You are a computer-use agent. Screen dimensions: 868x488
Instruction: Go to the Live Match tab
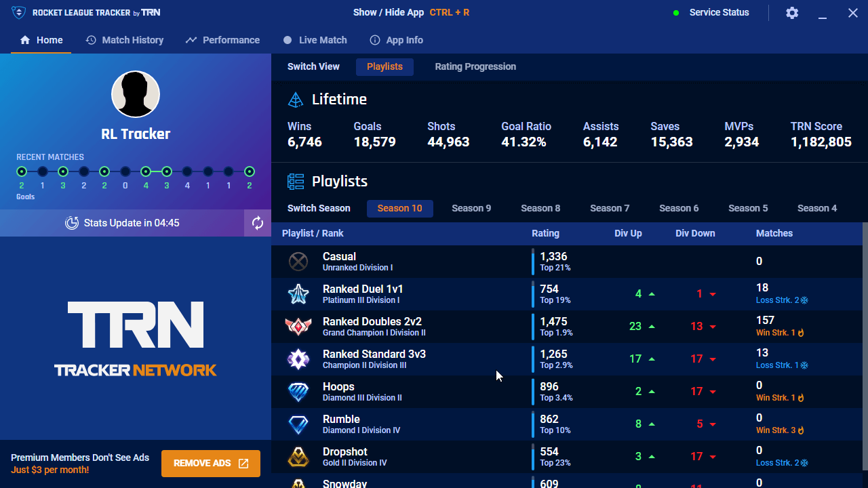click(x=315, y=40)
